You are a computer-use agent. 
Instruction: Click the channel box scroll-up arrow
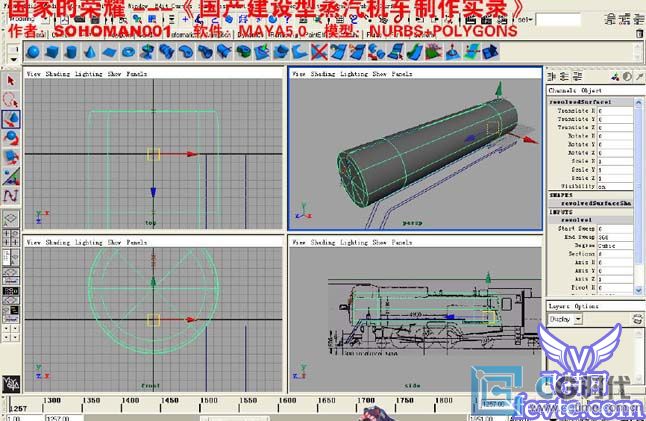click(x=639, y=102)
